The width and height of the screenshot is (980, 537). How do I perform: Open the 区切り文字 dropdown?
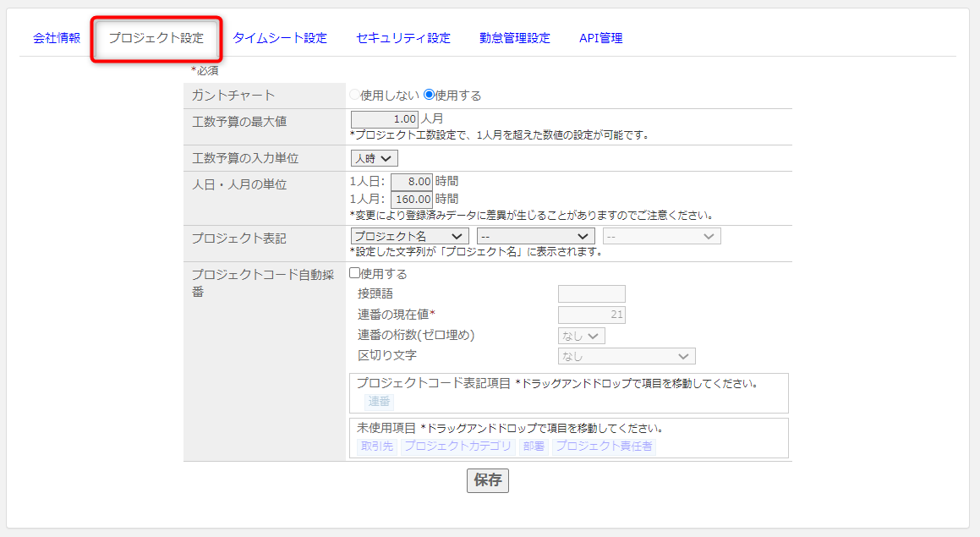tap(627, 356)
